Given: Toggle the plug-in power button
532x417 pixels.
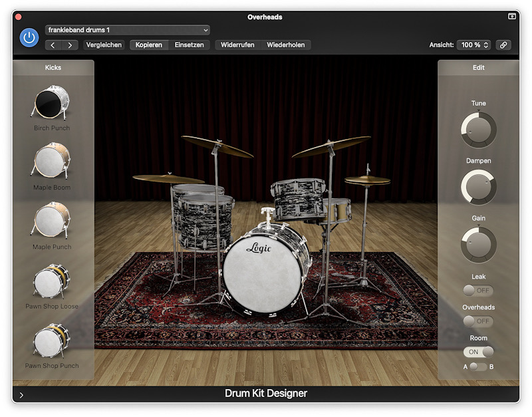Looking at the screenshot, I should pos(29,37).
